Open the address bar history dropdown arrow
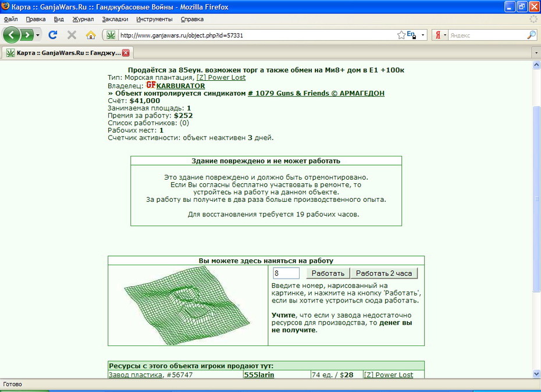This screenshot has height=392, width=541. [423, 35]
